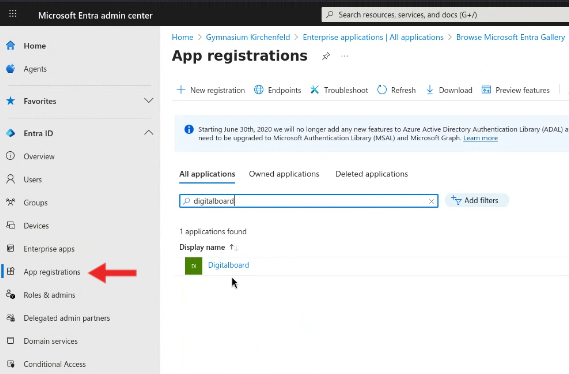Open Gymnasium Kirchenfeld breadcrumb
Image resolution: width=569 pixels, height=374 pixels.
click(x=248, y=37)
